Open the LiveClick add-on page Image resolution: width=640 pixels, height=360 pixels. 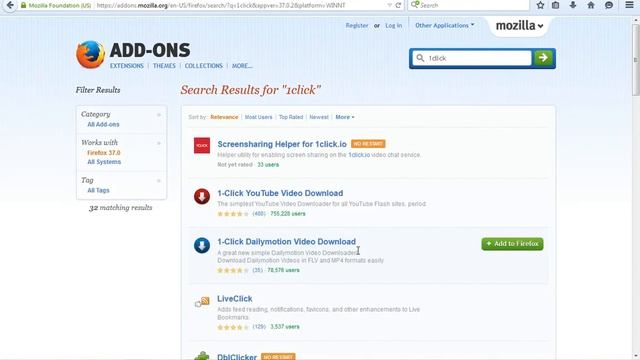click(x=235, y=299)
